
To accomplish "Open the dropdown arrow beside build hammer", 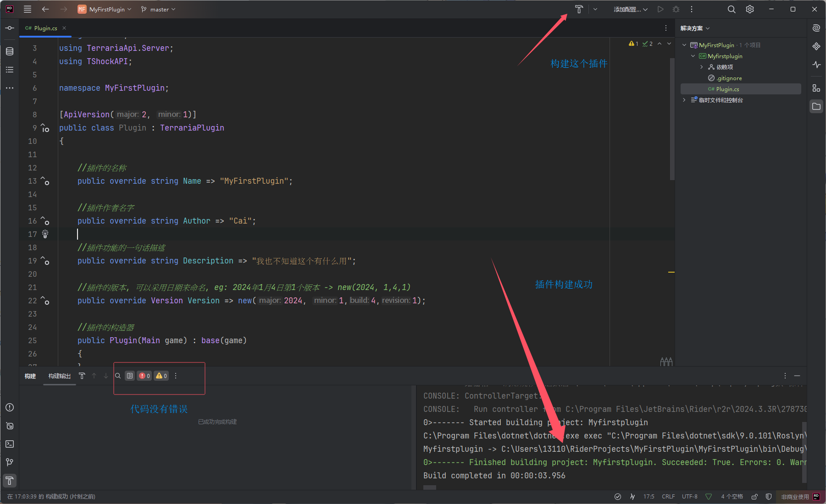I will click(595, 9).
